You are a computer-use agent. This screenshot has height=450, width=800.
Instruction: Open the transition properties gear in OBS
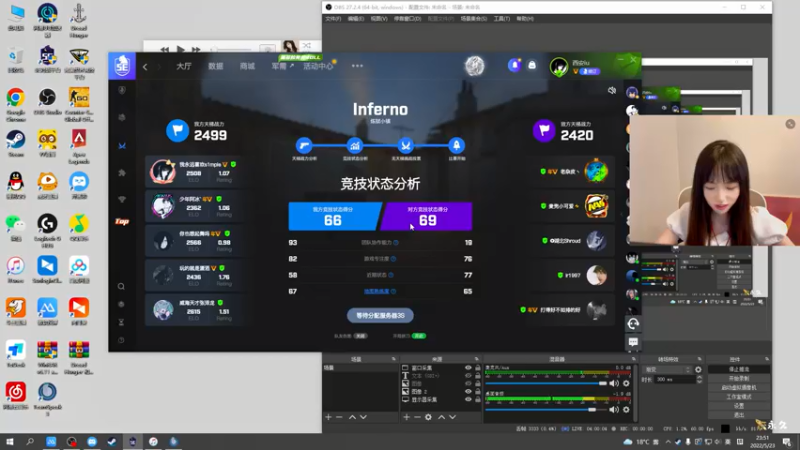pyautogui.click(x=698, y=369)
